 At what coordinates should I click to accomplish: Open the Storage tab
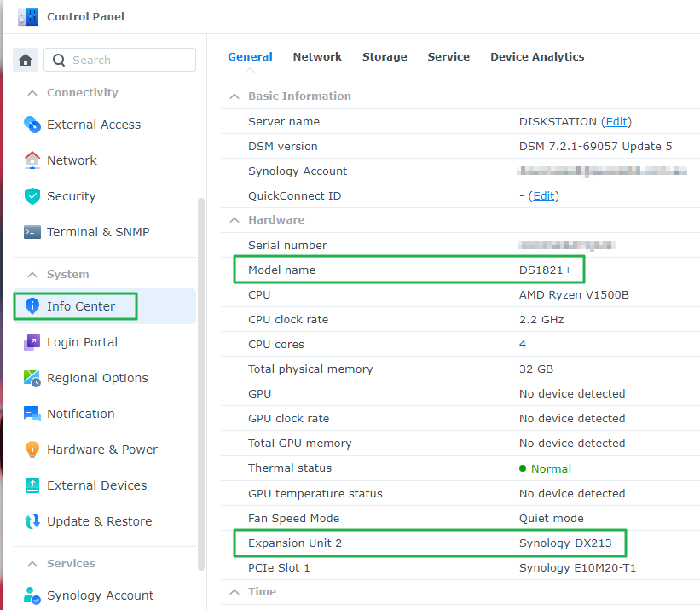tap(385, 56)
